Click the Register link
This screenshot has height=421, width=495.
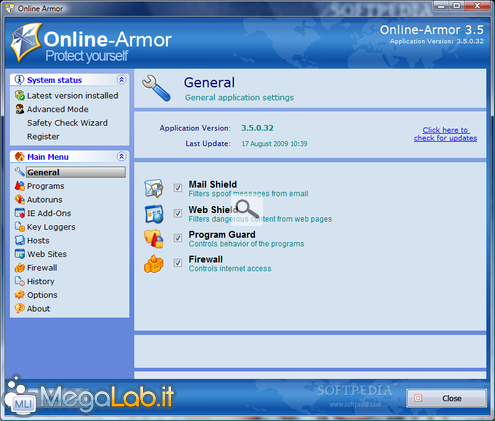click(43, 137)
